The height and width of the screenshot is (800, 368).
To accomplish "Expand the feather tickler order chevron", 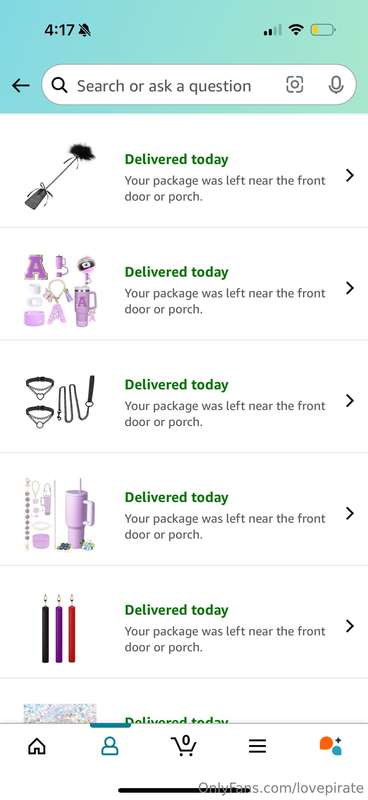I will (x=350, y=176).
